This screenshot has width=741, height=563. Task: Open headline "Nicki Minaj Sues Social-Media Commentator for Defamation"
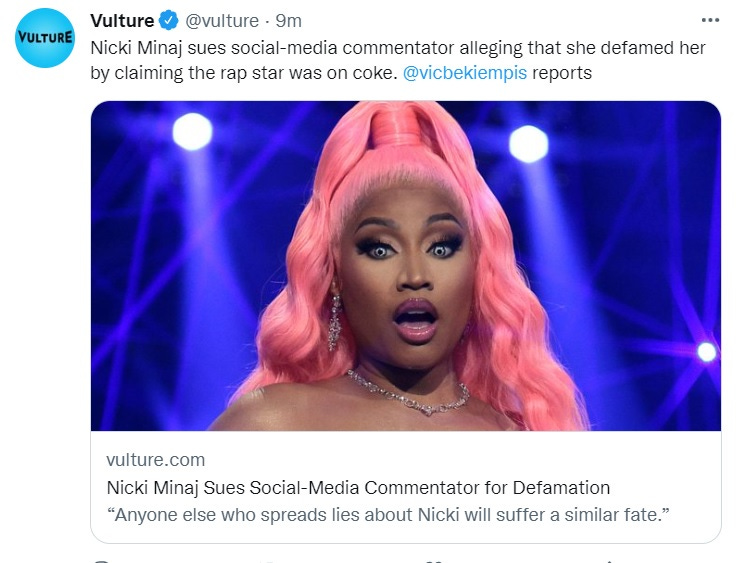click(358, 487)
